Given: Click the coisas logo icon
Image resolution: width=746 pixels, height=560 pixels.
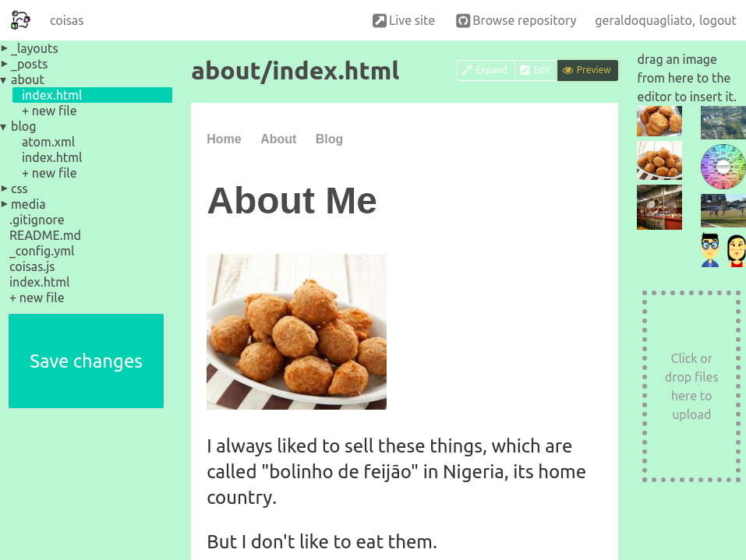Looking at the screenshot, I should tap(21, 20).
